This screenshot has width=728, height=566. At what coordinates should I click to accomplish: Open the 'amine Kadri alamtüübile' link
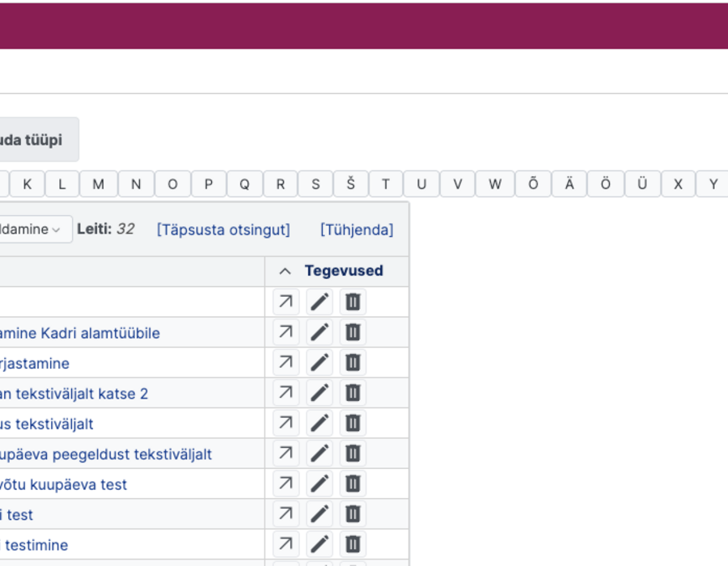click(x=80, y=333)
